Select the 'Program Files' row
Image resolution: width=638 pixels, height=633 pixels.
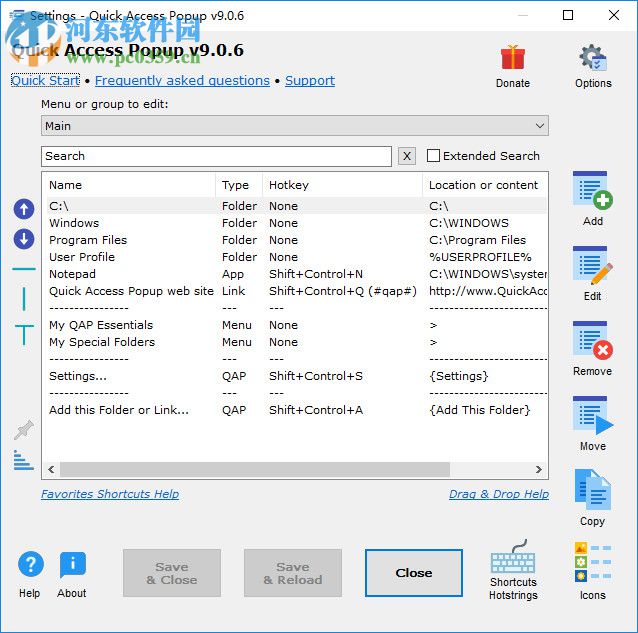point(295,240)
